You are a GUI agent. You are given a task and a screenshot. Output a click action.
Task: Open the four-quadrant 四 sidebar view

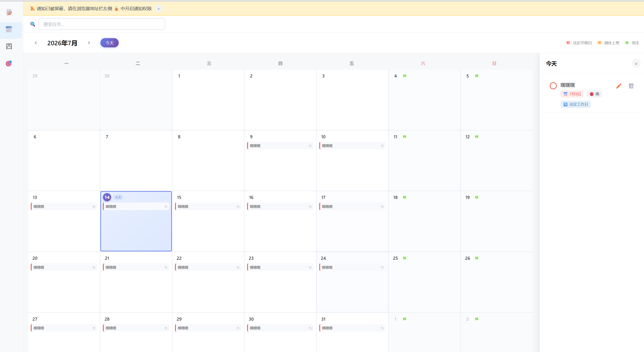(x=9, y=46)
